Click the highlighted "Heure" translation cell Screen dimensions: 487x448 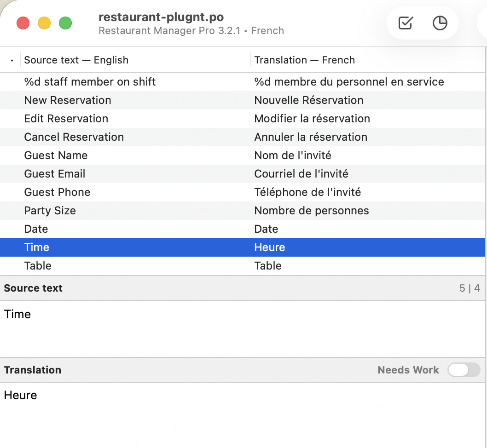point(270,247)
